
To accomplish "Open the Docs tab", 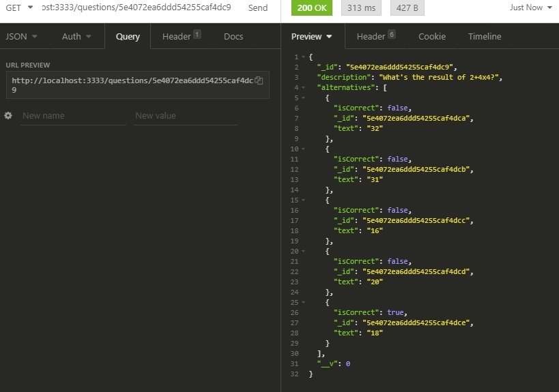I will [233, 36].
